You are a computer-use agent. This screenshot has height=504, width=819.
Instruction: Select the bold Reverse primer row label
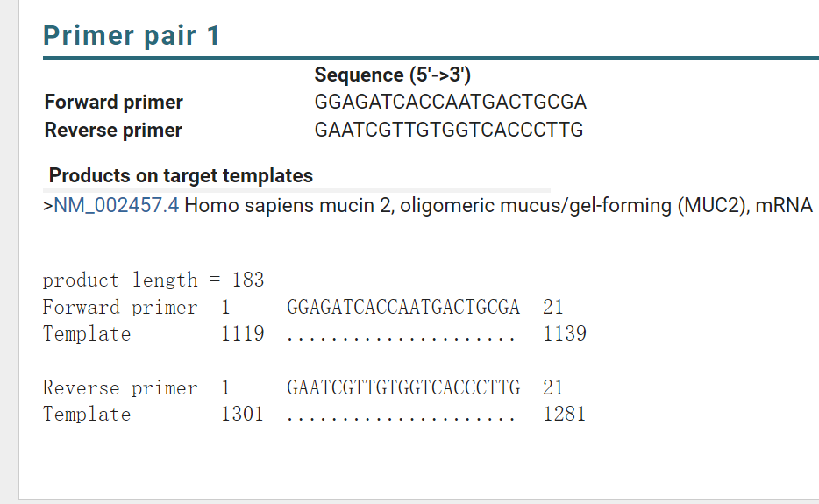pos(113,130)
